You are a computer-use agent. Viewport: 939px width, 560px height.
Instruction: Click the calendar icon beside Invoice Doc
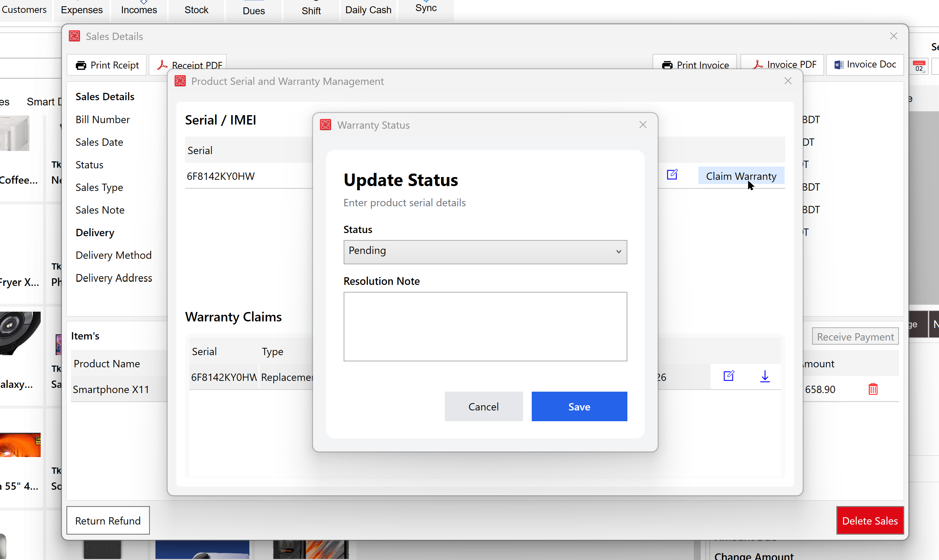click(x=918, y=66)
